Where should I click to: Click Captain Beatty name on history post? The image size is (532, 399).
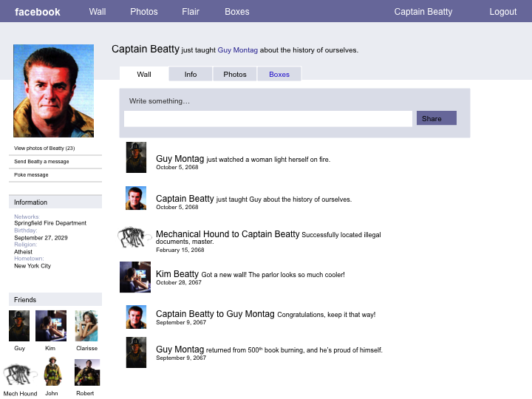[x=185, y=198]
